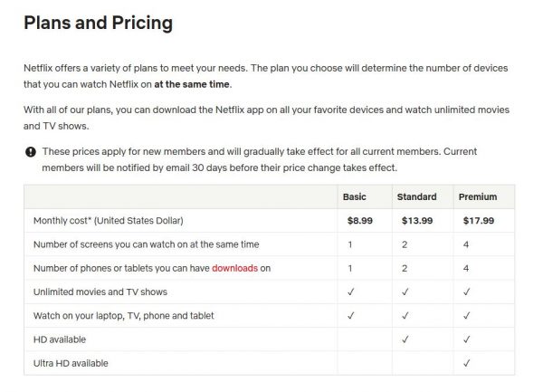The width and height of the screenshot is (543, 392).
Task: Select the Standard column header
Action: point(416,196)
